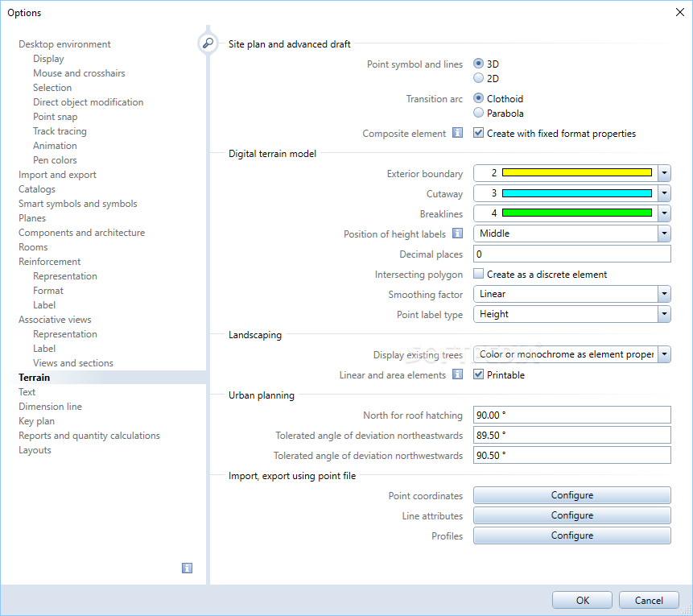Select the Display options page
This screenshot has height=616, width=693.
click(x=48, y=59)
